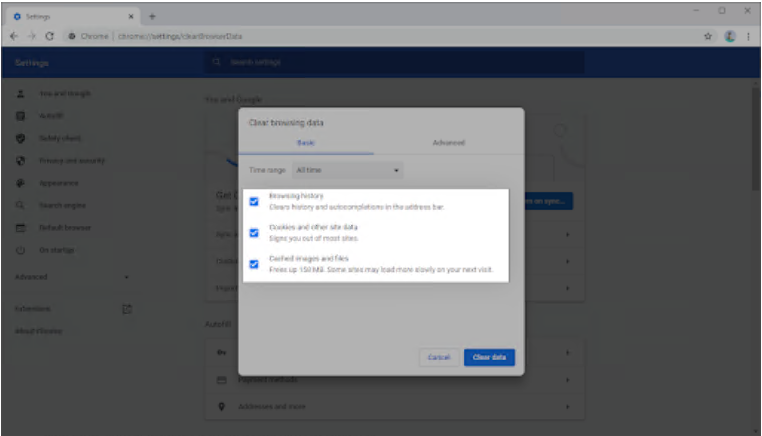Uncheck the Browsing history checkbox
Image resolution: width=762 pixels, height=436 pixels.
point(254,201)
